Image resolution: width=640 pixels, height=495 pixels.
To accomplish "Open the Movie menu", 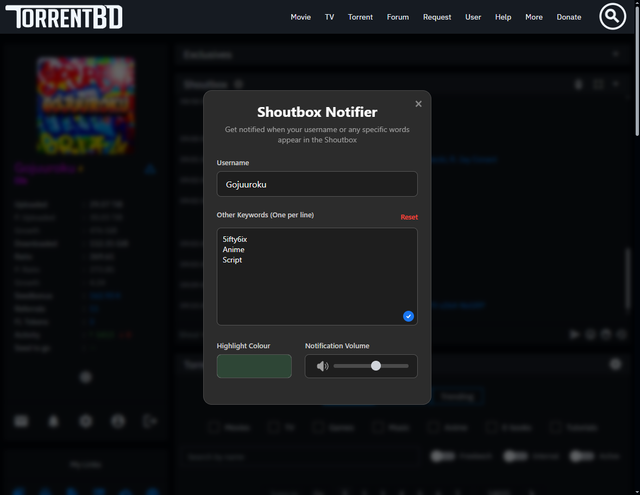I will 300,17.
